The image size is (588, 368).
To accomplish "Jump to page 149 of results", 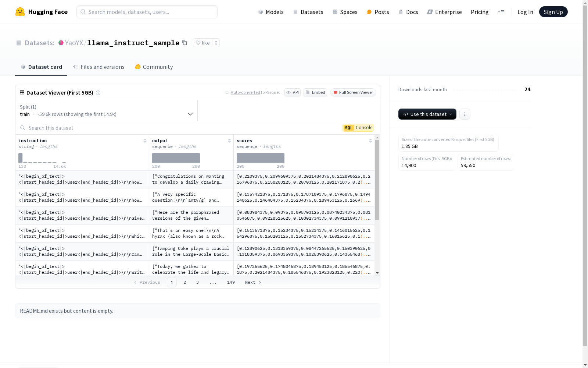I will [231, 282].
